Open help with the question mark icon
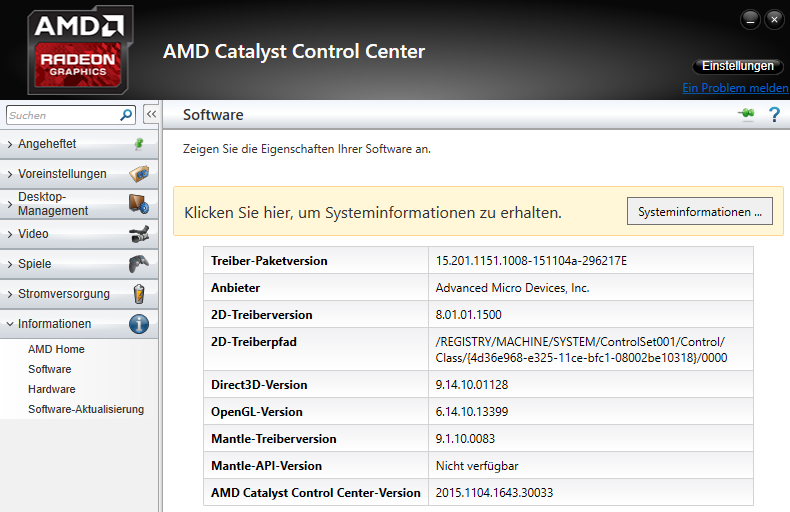This screenshot has width=790, height=512. pos(773,115)
